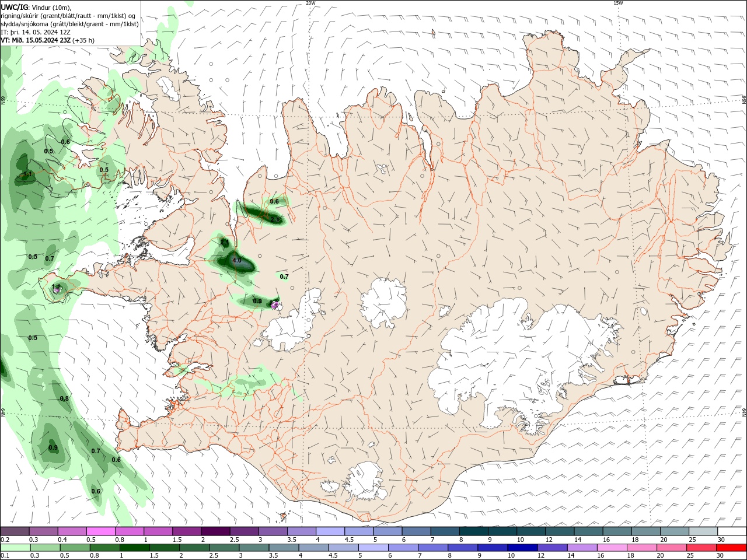This screenshot has width=747, height=560.
Task: Click the dusky purple 0.2–0.3 snow swatch
Action: (x=15, y=531)
